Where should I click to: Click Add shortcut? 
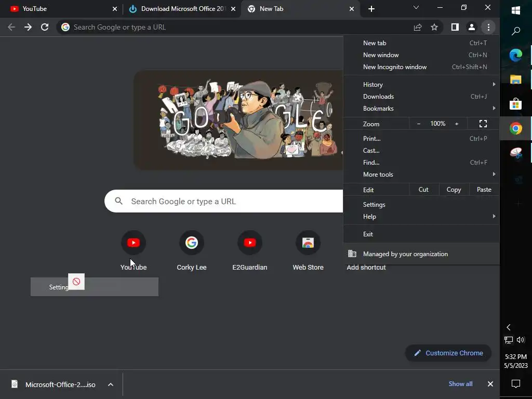366,268
